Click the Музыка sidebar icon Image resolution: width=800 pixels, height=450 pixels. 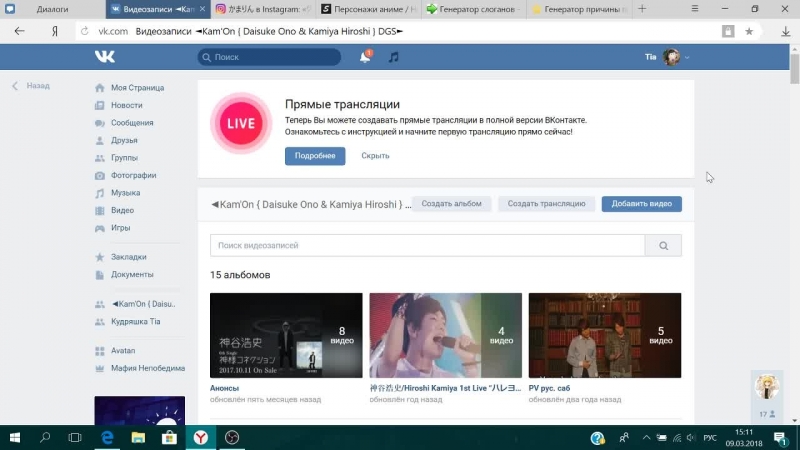pyautogui.click(x=99, y=193)
